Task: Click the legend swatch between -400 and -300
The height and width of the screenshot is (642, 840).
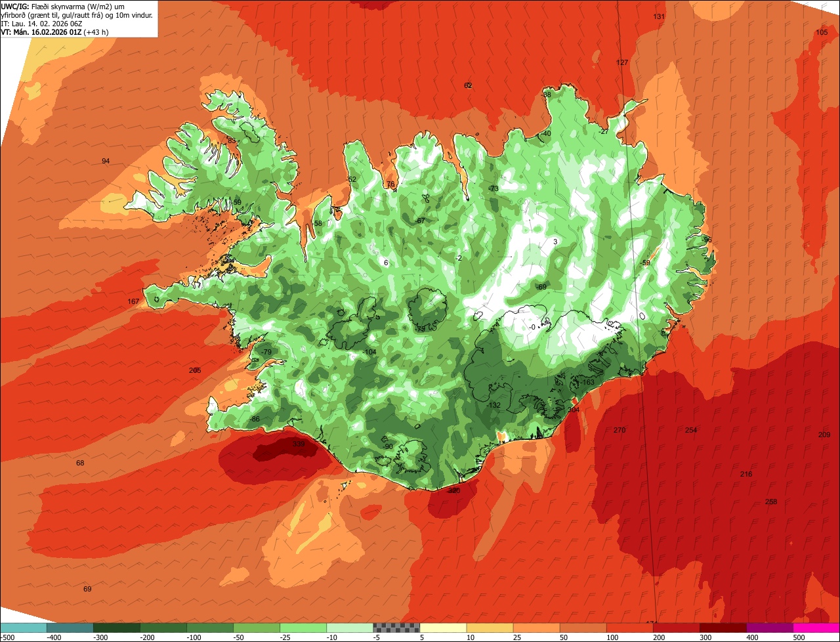Action: click(x=70, y=628)
